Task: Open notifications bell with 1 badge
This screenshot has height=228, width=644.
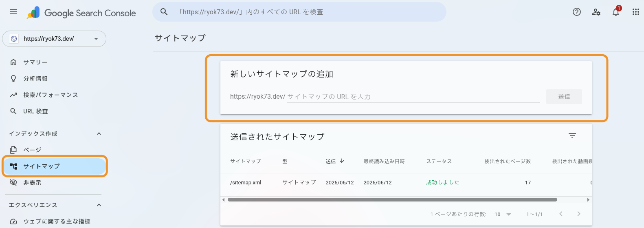Action: 616,11
